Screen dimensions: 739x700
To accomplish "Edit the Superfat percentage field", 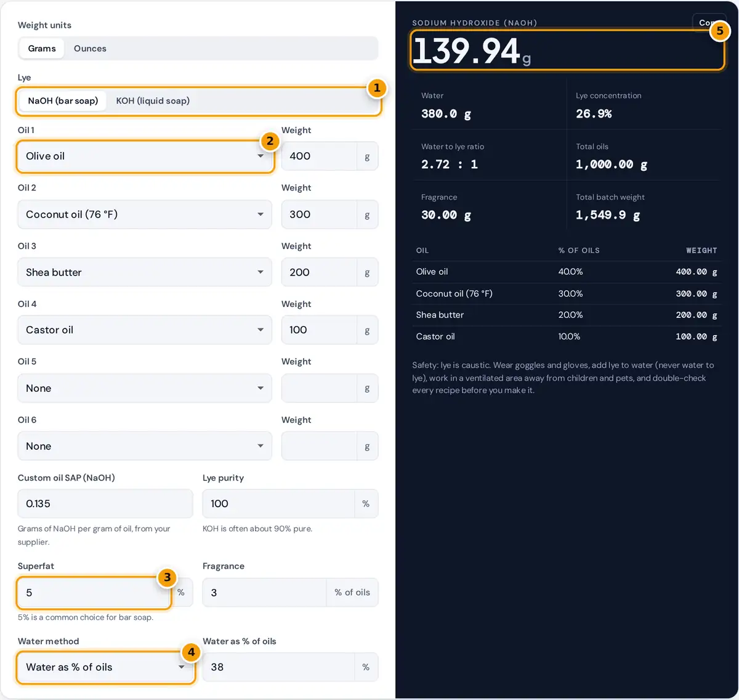I will tap(94, 593).
